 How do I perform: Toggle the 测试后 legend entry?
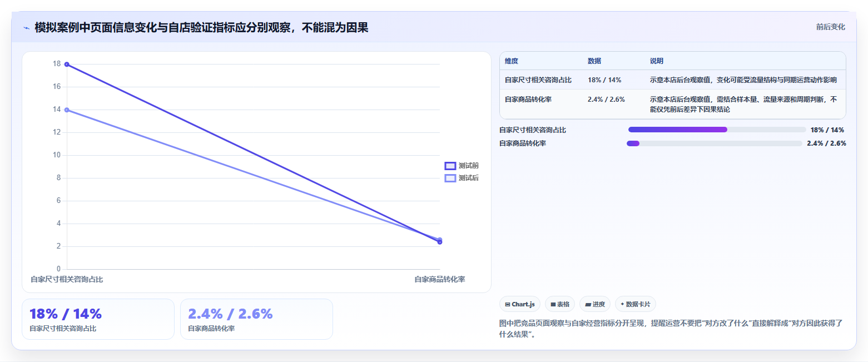462,178
